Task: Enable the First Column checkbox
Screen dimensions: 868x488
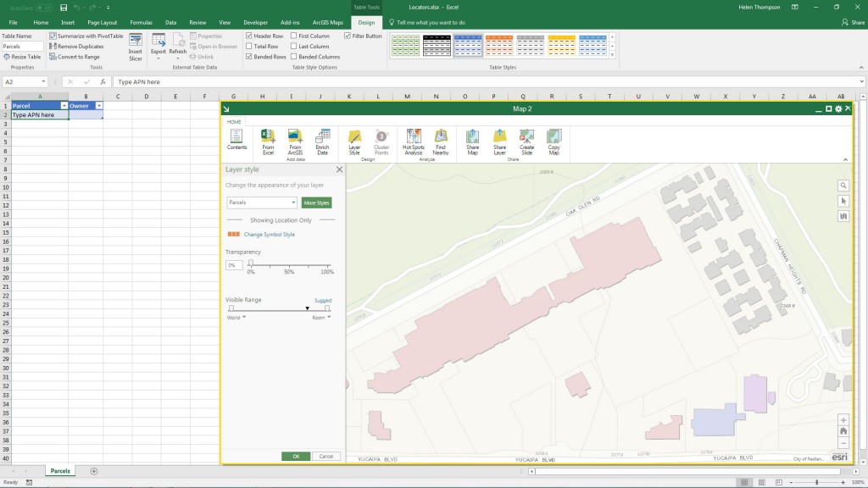Action: click(x=294, y=36)
